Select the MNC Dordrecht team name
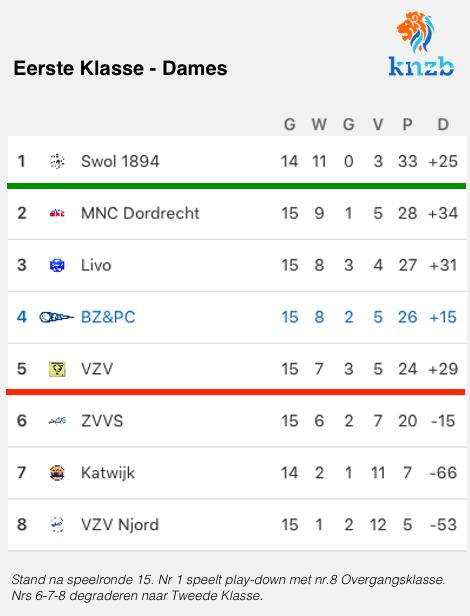 140,213
